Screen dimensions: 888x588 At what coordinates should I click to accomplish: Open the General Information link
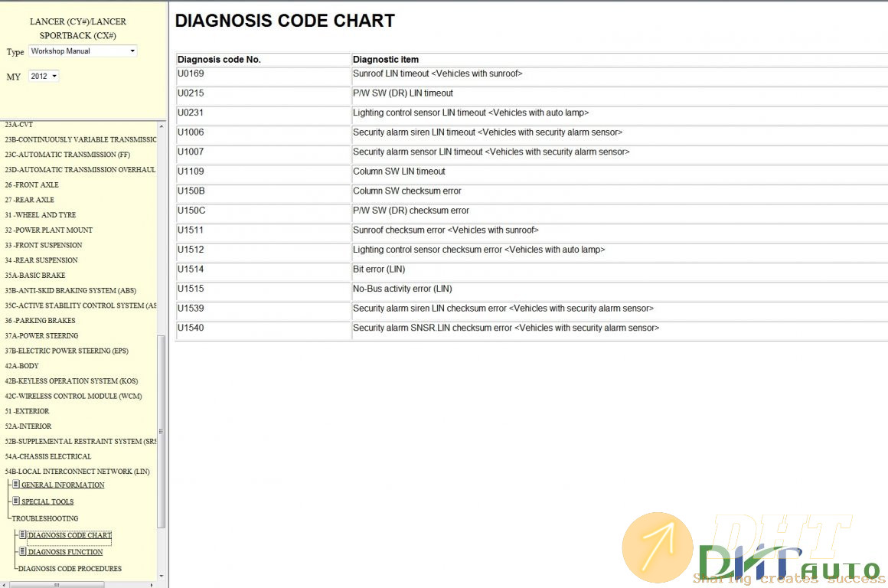point(63,485)
